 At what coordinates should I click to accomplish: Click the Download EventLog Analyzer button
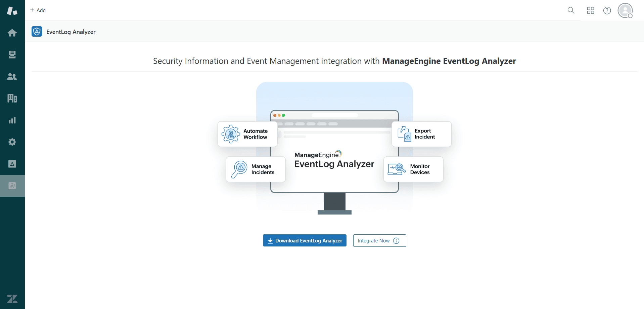pyautogui.click(x=304, y=240)
